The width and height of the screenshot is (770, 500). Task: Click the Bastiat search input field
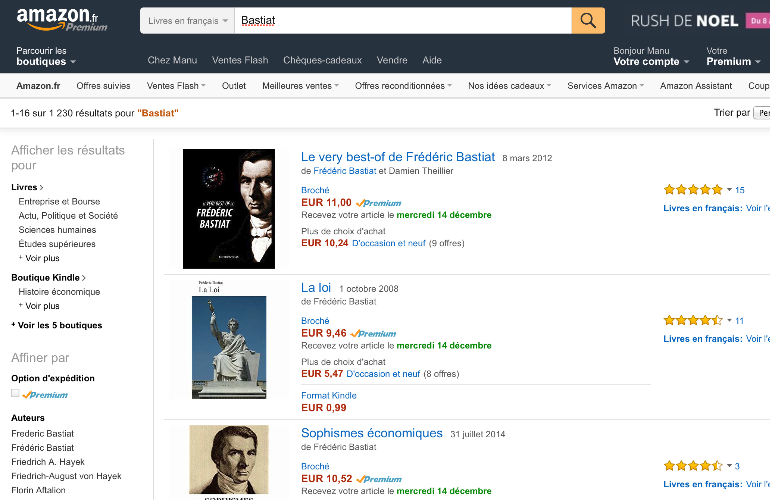click(400, 20)
